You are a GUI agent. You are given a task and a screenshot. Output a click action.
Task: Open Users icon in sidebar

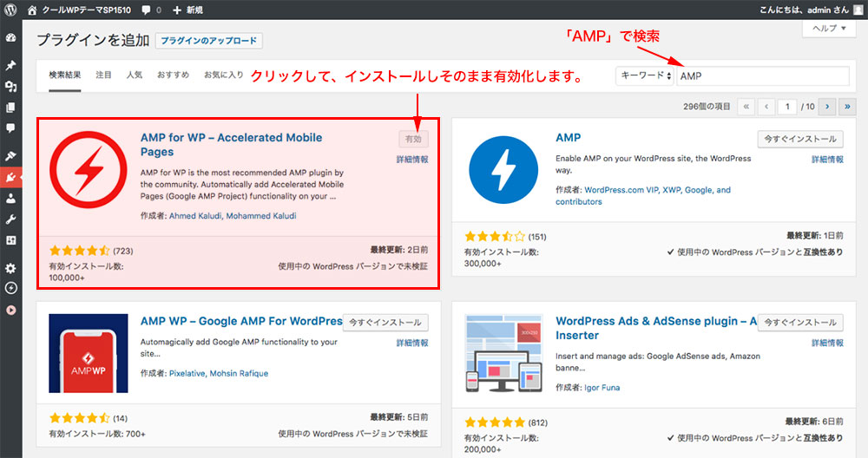pos(10,199)
